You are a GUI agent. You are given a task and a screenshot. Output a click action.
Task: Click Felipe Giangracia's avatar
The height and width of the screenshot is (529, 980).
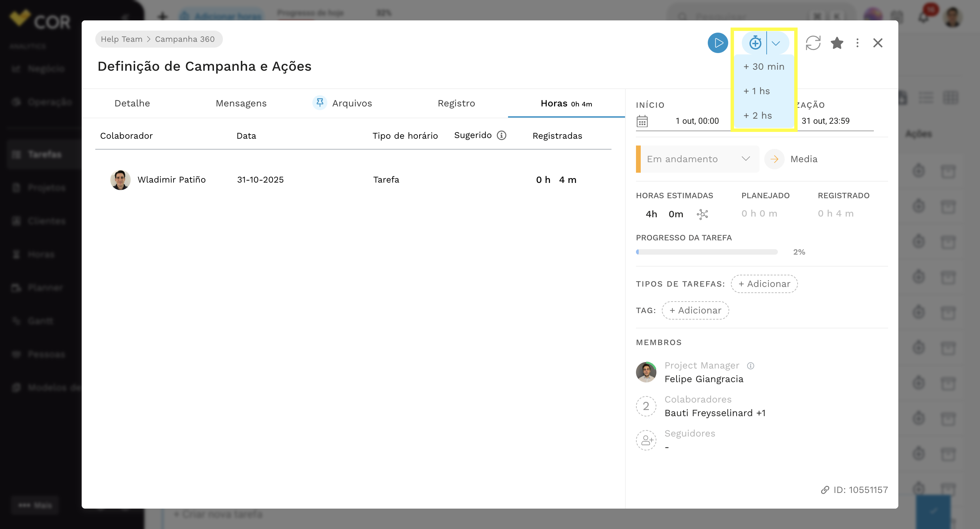[x=646, y=372]
